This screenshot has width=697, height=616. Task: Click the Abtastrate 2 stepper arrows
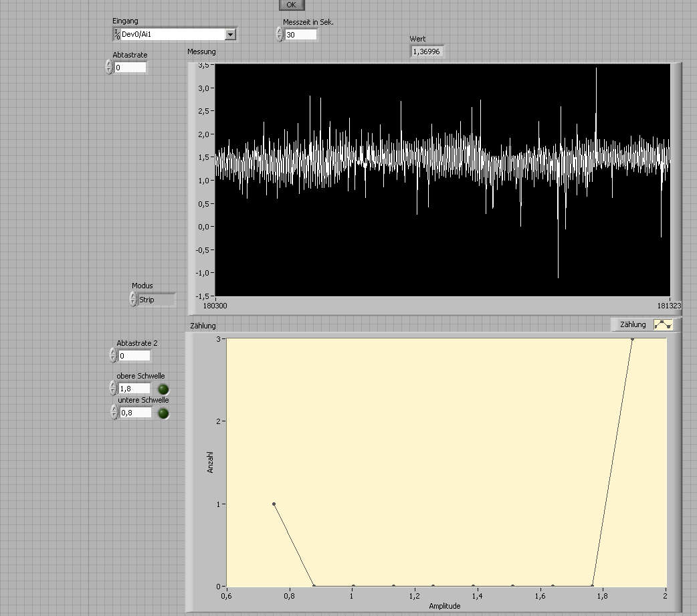click(x=113, y=355)
